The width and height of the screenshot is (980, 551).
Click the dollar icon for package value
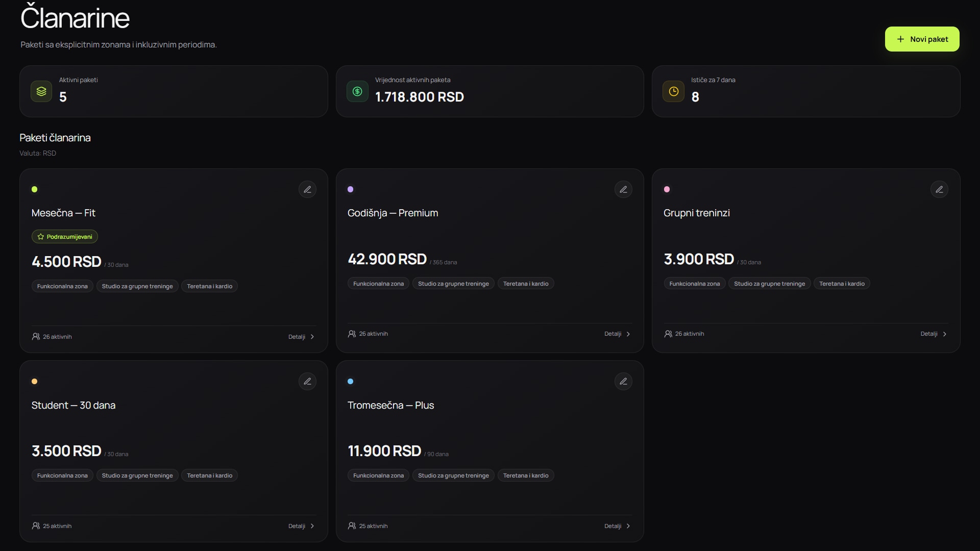tap(357, 91)
